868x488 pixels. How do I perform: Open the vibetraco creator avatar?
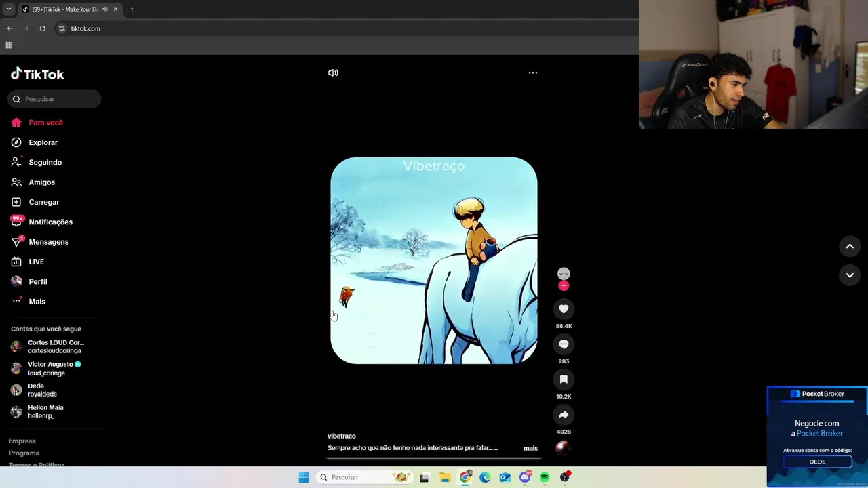[564, 273]
